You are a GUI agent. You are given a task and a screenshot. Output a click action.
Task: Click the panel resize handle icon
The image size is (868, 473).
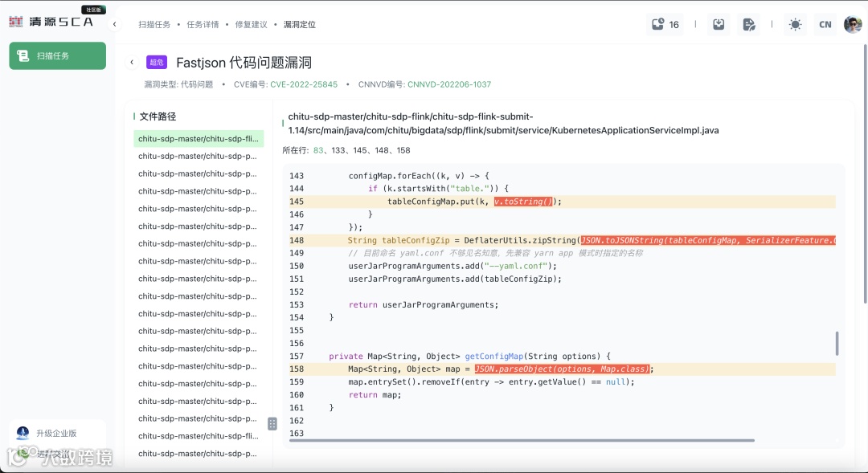pyautogui.click(x=272, y=424)
